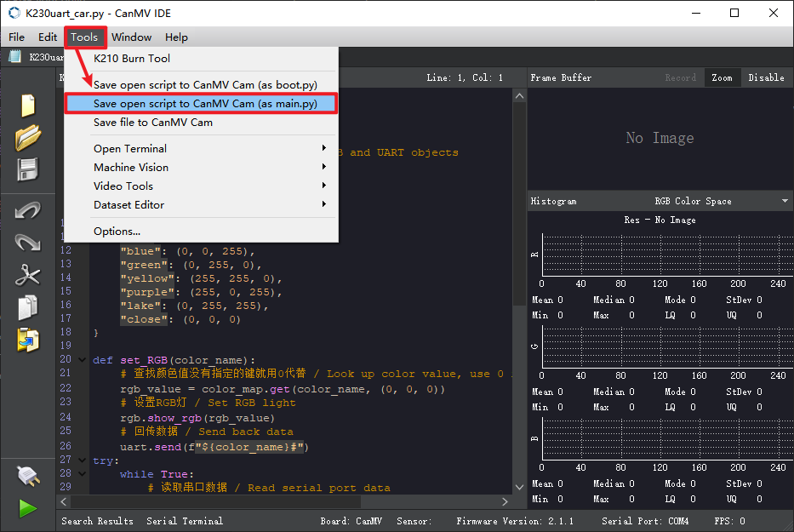Open the Search Results panel
The image size is (794, 532).
click(x=97, y=521)
